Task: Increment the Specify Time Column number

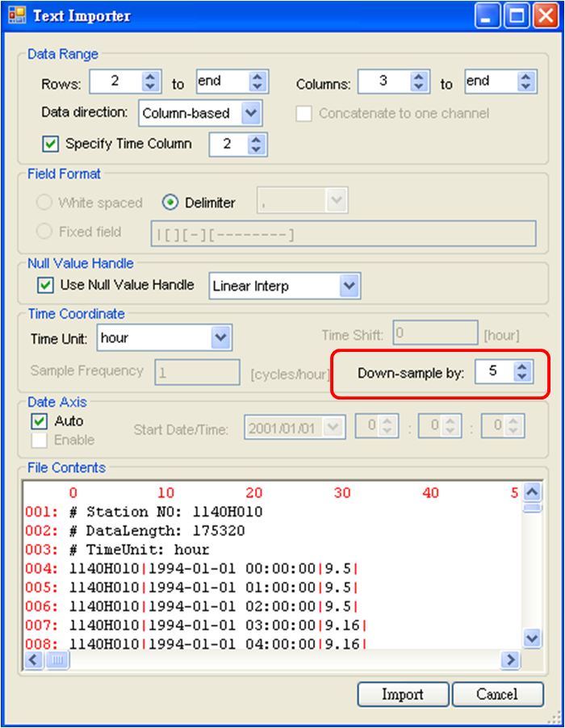Action: pos(256,140)
